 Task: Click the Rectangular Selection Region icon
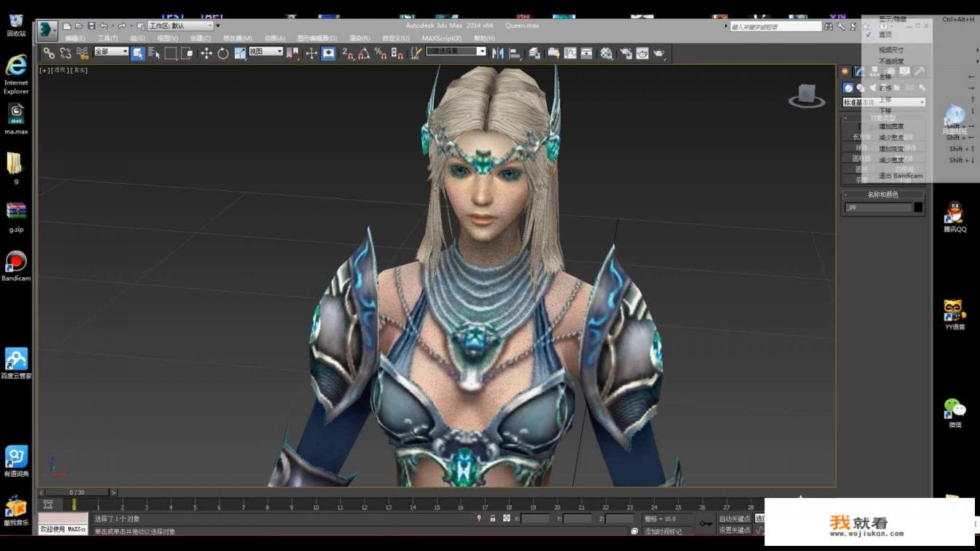pos(171,52)
